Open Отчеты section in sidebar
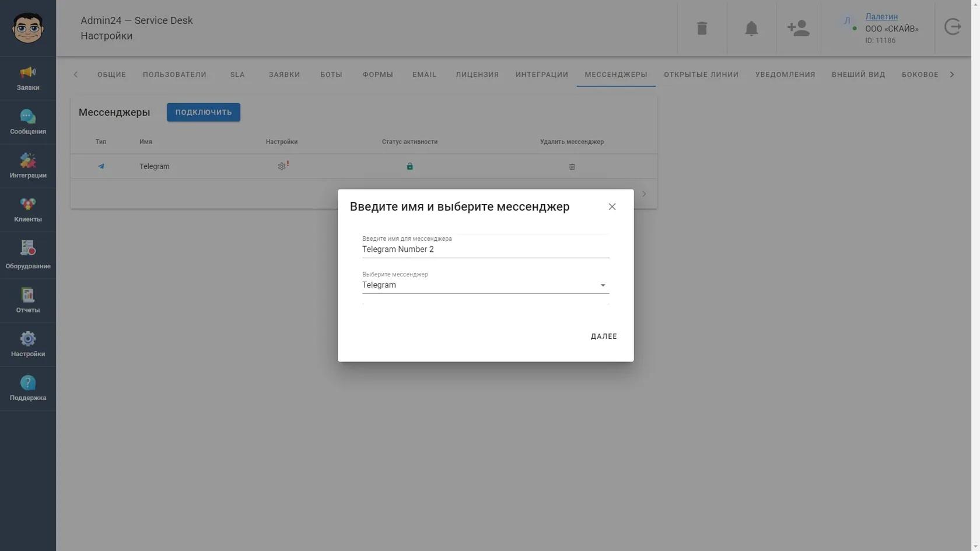980x551 pixels. (28, 301)
